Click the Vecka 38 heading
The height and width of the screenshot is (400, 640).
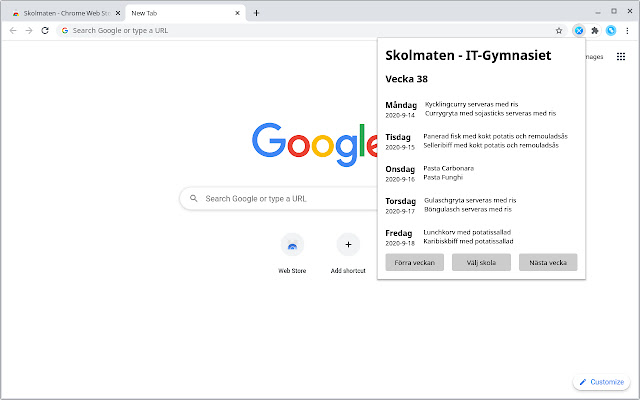(x=407, y=79)
